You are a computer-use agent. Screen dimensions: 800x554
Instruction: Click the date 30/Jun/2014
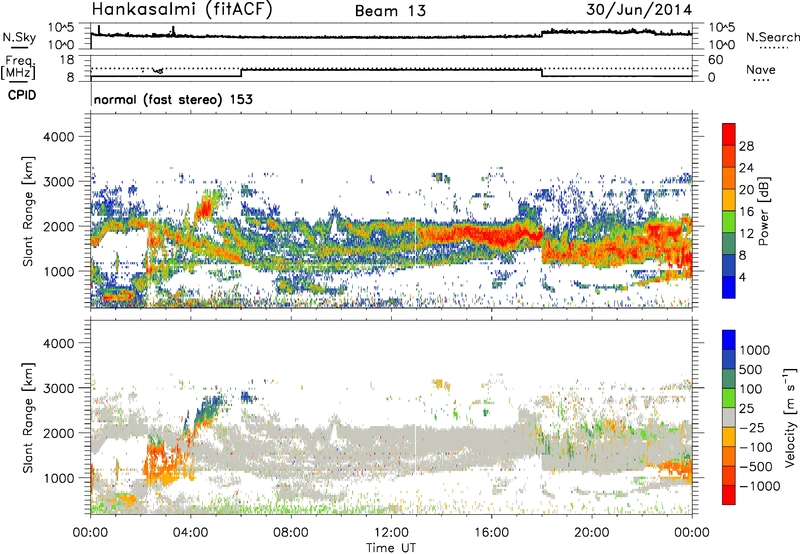point(639,10)
